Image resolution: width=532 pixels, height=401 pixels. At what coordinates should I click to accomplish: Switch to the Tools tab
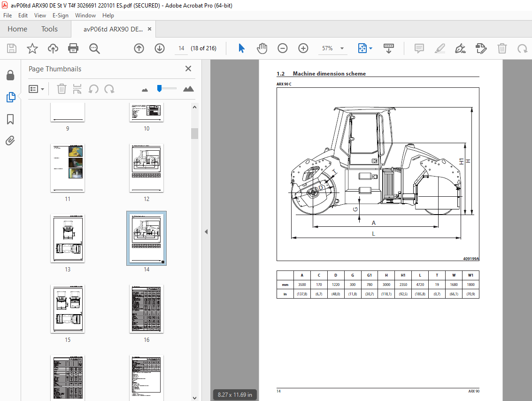click(x=49, y=29)
